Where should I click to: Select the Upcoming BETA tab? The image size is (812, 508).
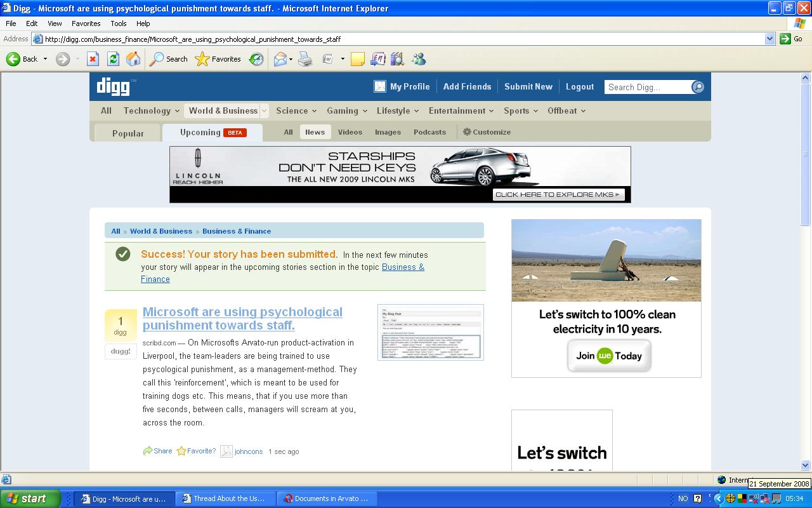pyautogui.click(x=213, y=132)
